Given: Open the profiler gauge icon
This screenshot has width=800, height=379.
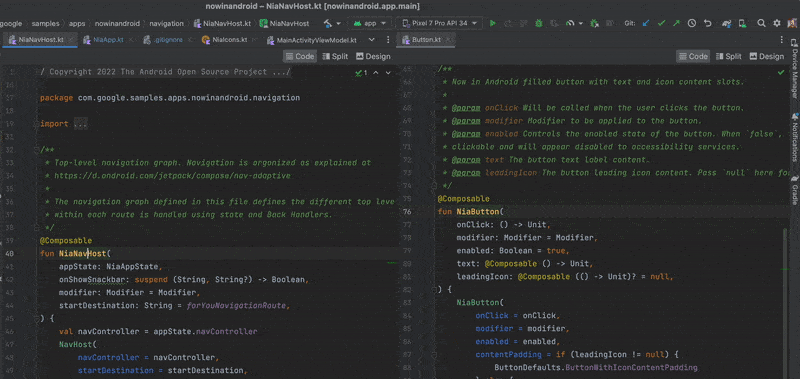Looking at the screenshot, I should (569, 23).
